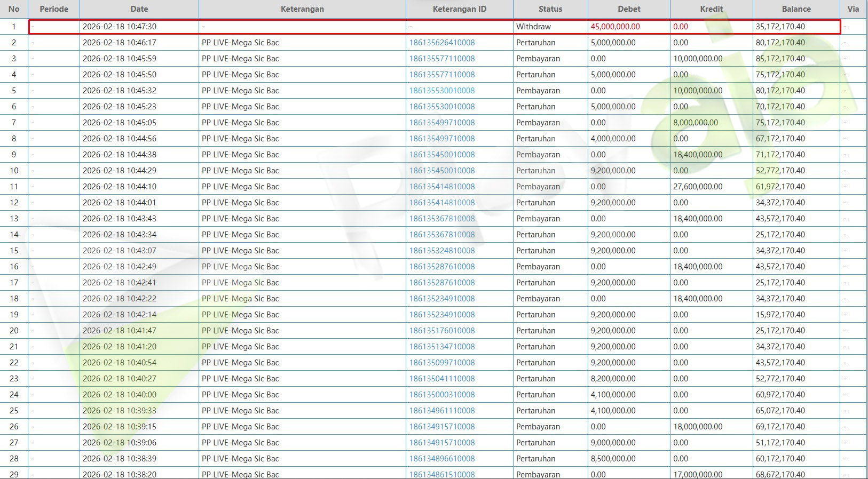Follow link 186135324810008
Viewport: 868px width, 479px height.
[x=441, y=251]
